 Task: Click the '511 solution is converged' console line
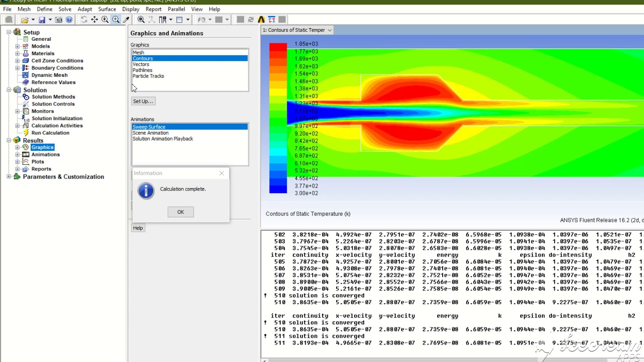click(x=319, y=336)
